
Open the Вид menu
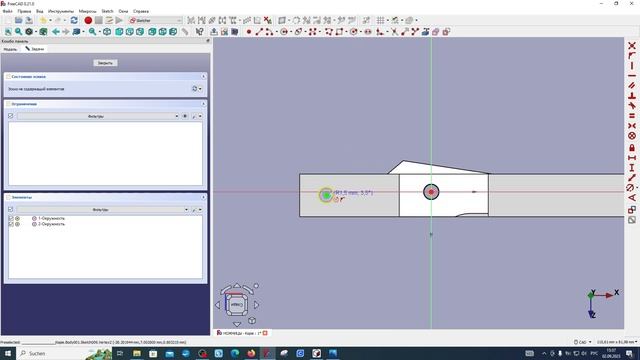click(x=39, y=11)
